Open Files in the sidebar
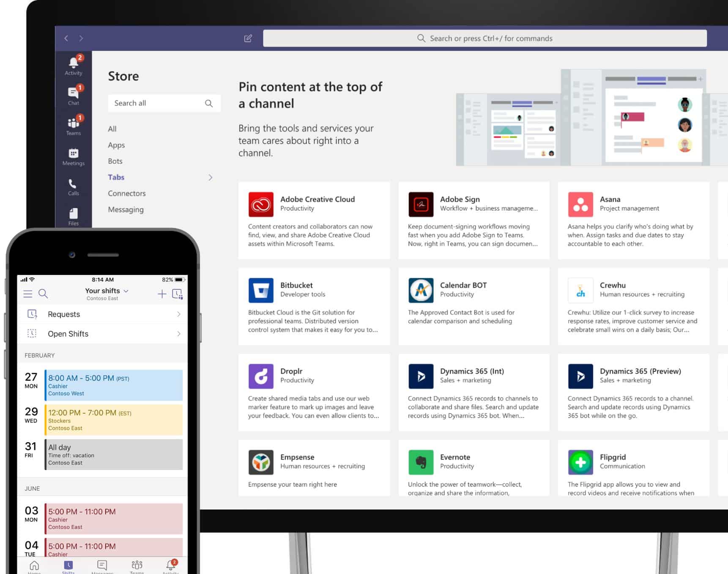728x574 pixels. [x=74, y=216]
